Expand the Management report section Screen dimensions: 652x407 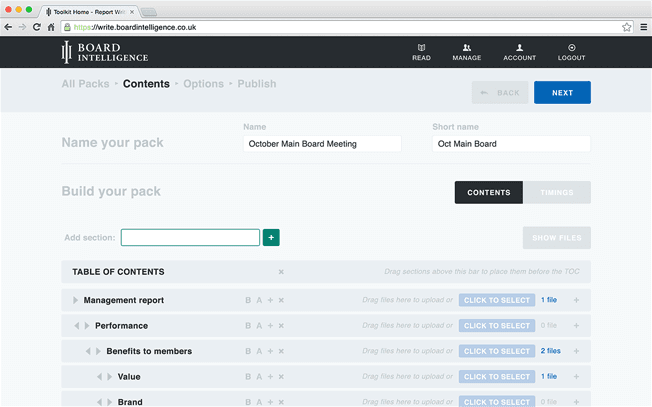(x=75, y=300)
